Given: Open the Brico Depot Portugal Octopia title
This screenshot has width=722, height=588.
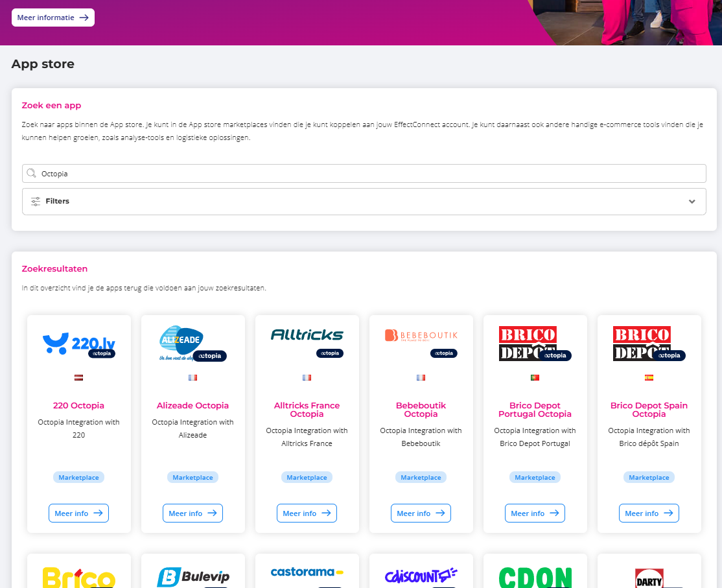Looking at the screenshot, I should (x=535, y=410).
